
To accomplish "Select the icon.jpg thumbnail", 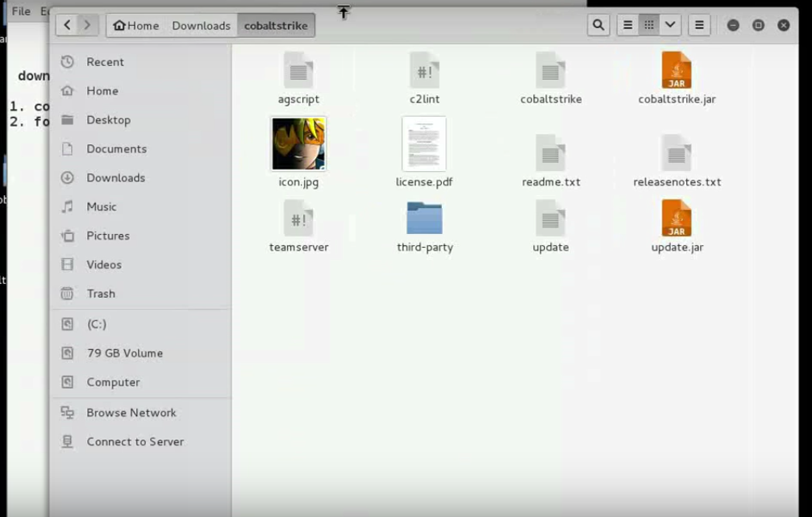I will point(299,144).
